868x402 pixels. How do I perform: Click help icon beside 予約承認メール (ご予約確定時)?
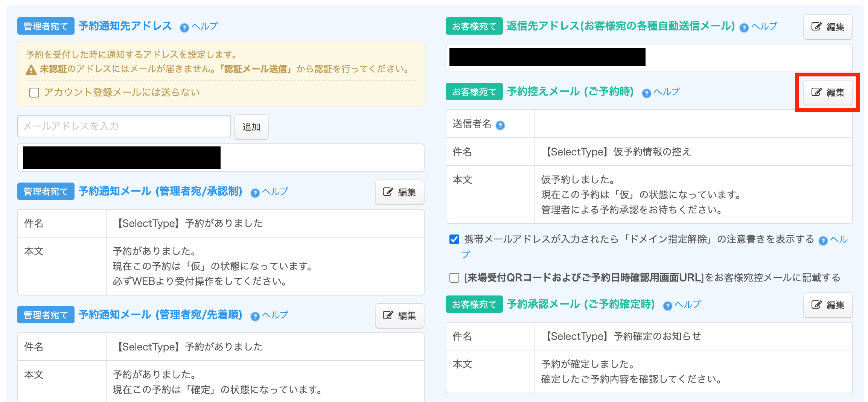click(x=667, y=306)
